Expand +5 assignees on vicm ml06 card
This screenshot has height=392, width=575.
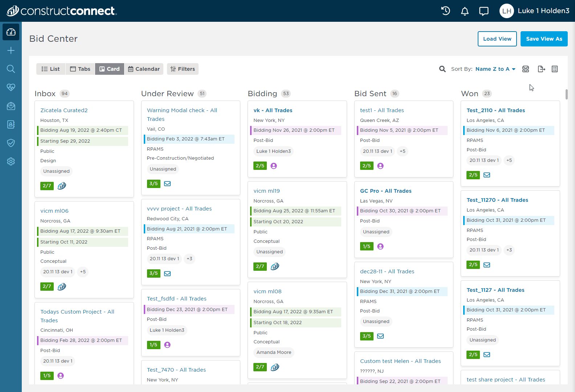pos(83,272)
